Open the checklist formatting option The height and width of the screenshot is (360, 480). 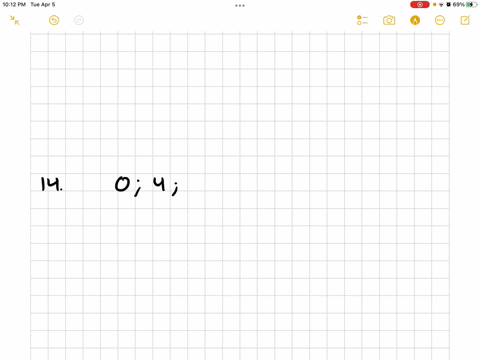click(362, 20)
